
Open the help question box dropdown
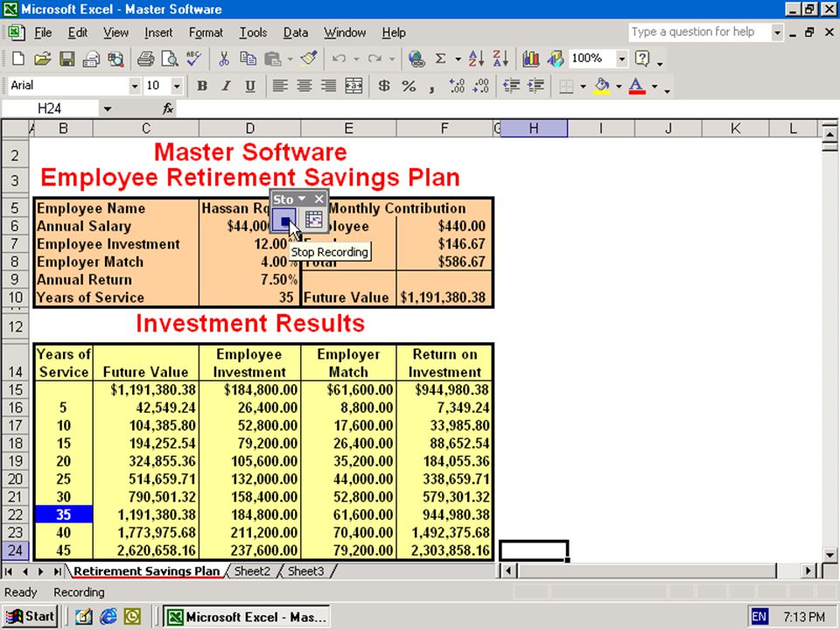[x=777, y=32]
